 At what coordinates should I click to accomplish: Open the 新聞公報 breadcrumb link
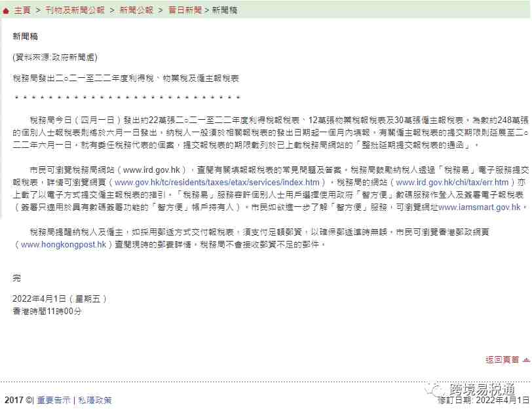click(x=136, y=10)
